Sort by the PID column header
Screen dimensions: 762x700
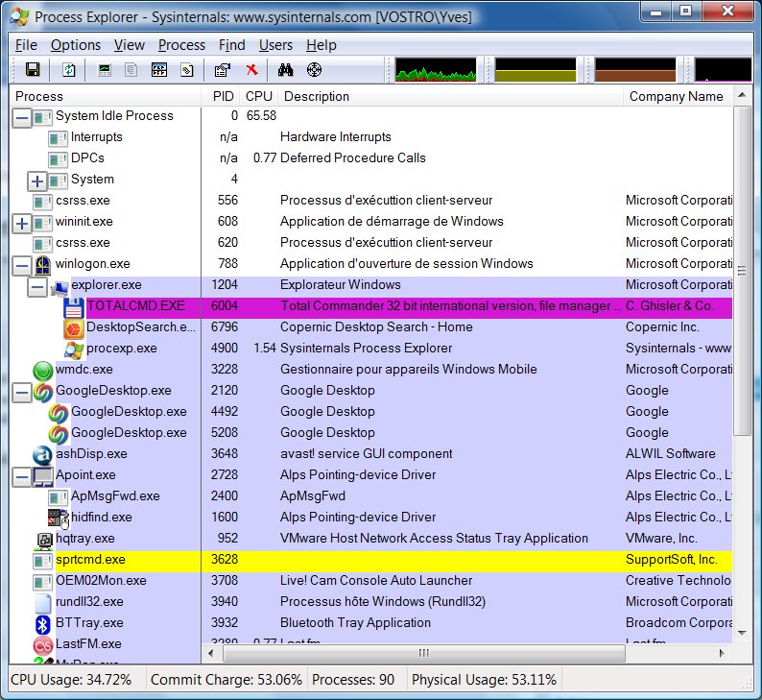221,96
